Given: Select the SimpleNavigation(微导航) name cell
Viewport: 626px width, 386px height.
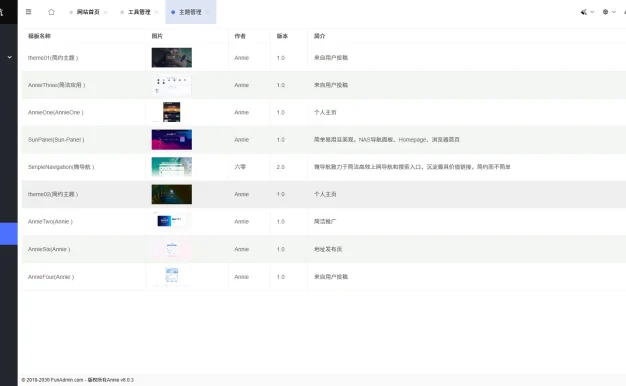Looking at the screenshot, I should [x=61, y=167].
